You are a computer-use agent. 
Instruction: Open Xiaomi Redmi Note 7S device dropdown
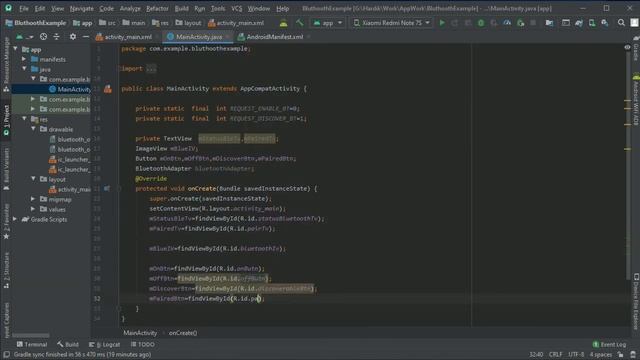391,23
